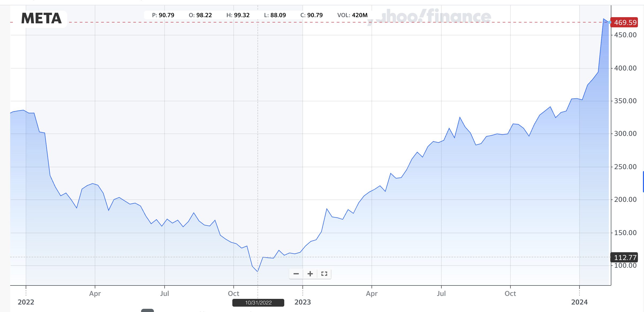This screenshot has height=312, width=644.
Task: Click the 250.00 y-axis label
Action: [625, 167]
